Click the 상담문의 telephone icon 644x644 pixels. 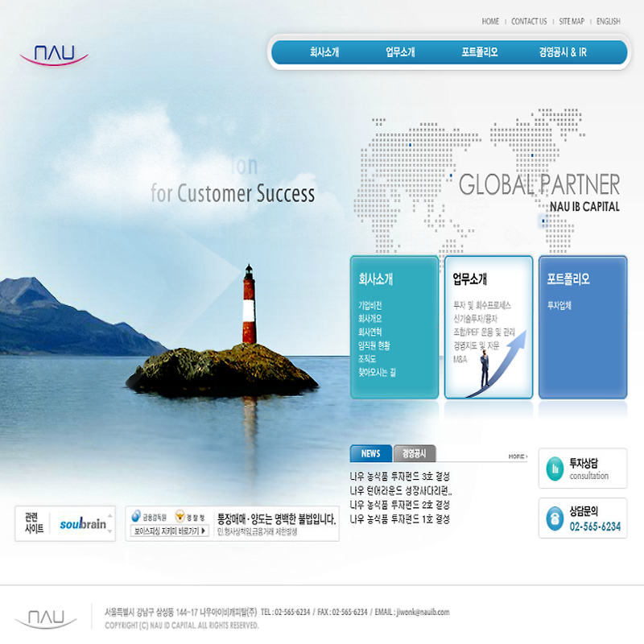[x=554, y=518]
